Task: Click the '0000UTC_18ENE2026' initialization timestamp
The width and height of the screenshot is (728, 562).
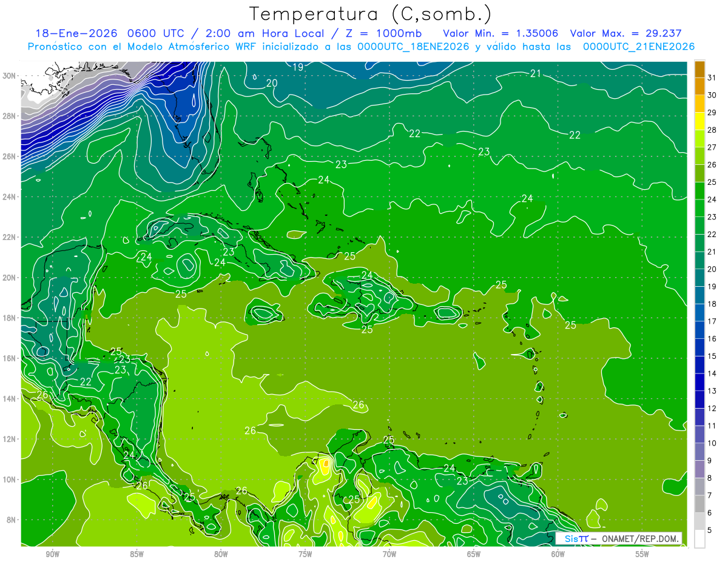Action: point(413,47)
